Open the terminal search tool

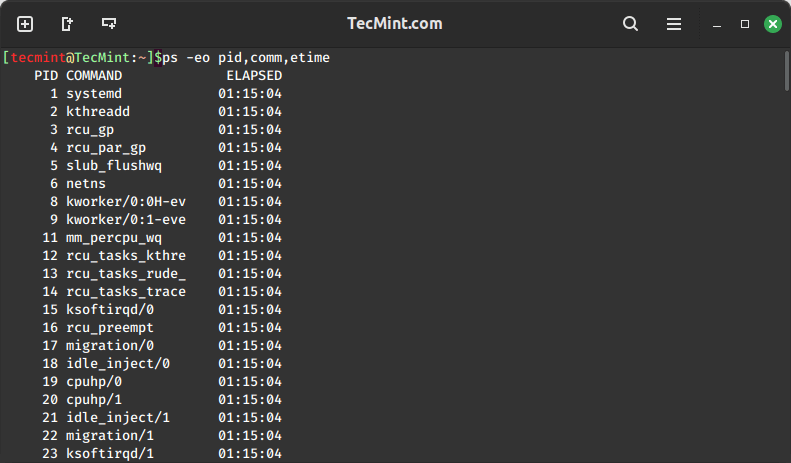point(630,24)
